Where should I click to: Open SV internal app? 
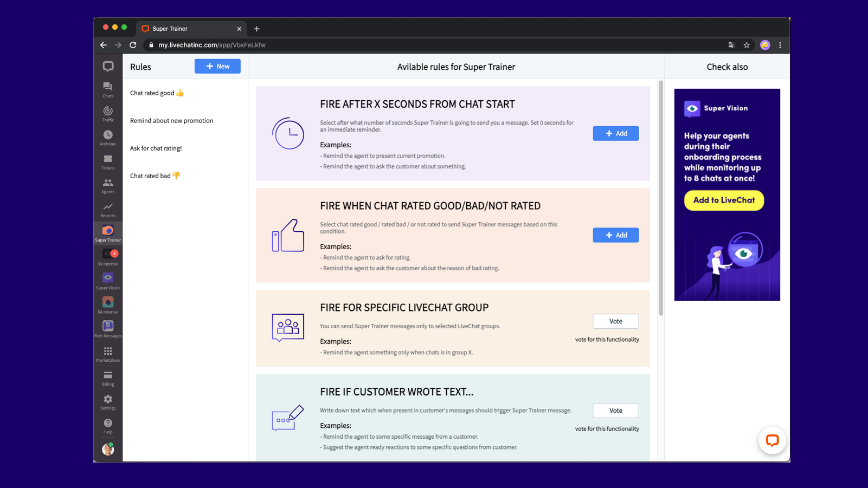108,257
